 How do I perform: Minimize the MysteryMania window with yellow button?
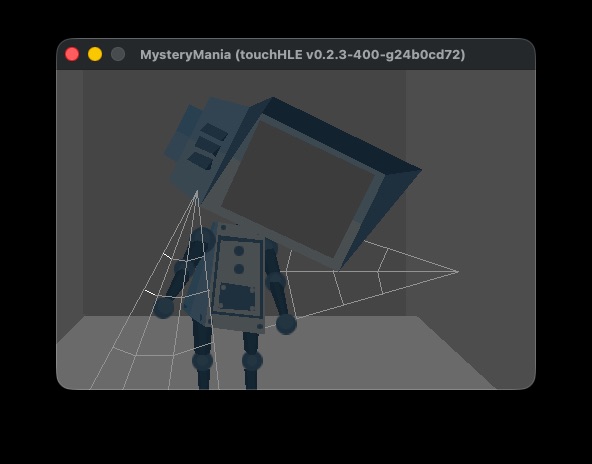tap(95, 54)
